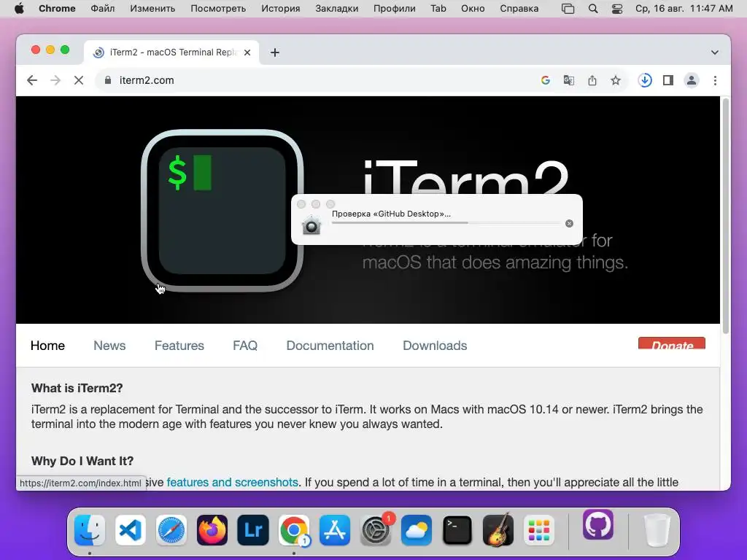Open Control Center icon
747x560 pixels.
pyautogui.click(x=617, y=9)
